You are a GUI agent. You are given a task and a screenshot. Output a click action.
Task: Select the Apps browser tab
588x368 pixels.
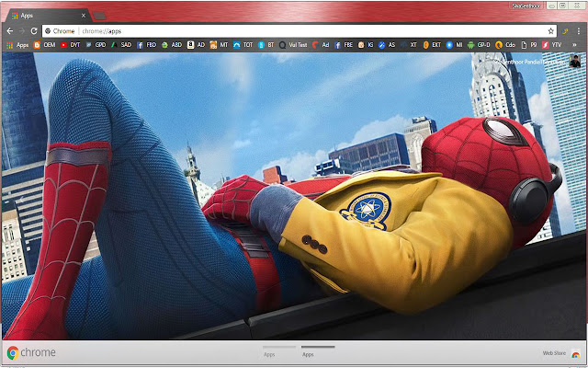49,16
